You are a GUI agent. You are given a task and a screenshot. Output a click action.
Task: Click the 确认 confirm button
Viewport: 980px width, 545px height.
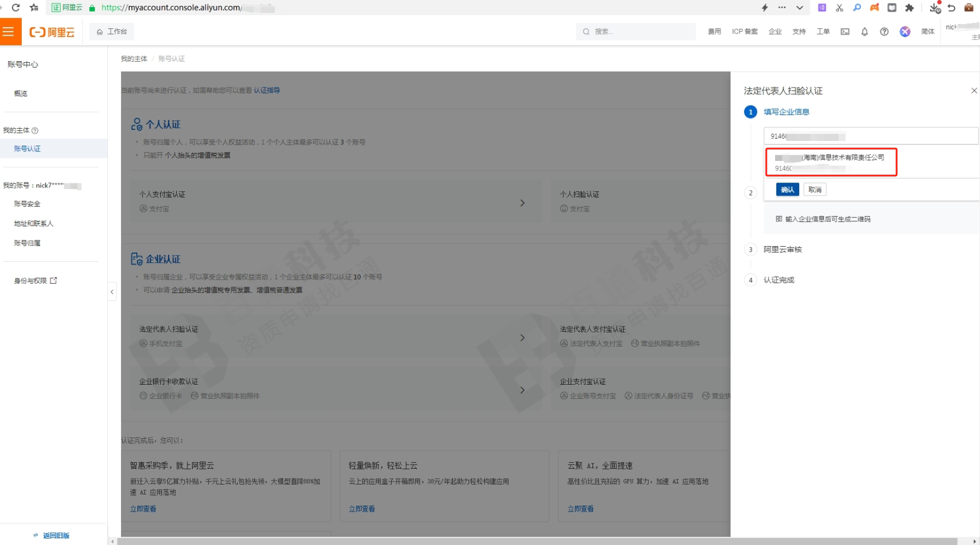[787, 189]
